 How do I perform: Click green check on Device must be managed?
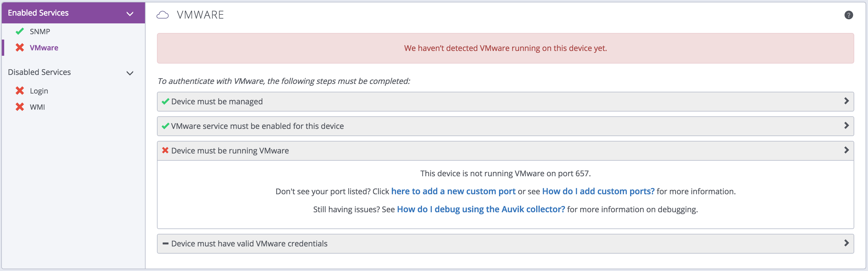pyautogui.click(x=165, y=101)
